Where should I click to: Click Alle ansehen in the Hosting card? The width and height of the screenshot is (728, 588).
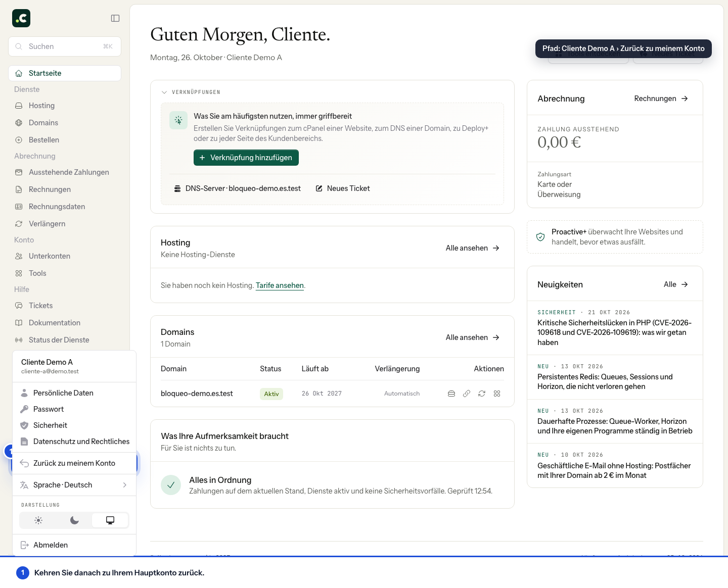(473, 248)
